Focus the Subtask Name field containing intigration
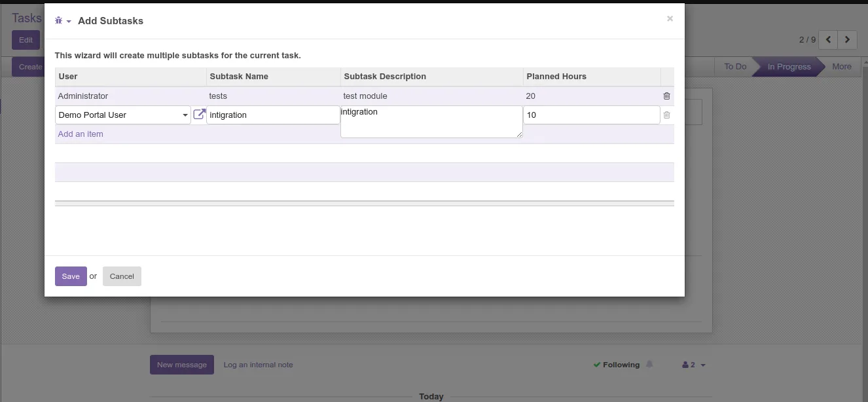This screenshot has height=402, width=868. [x=273, y=115]
